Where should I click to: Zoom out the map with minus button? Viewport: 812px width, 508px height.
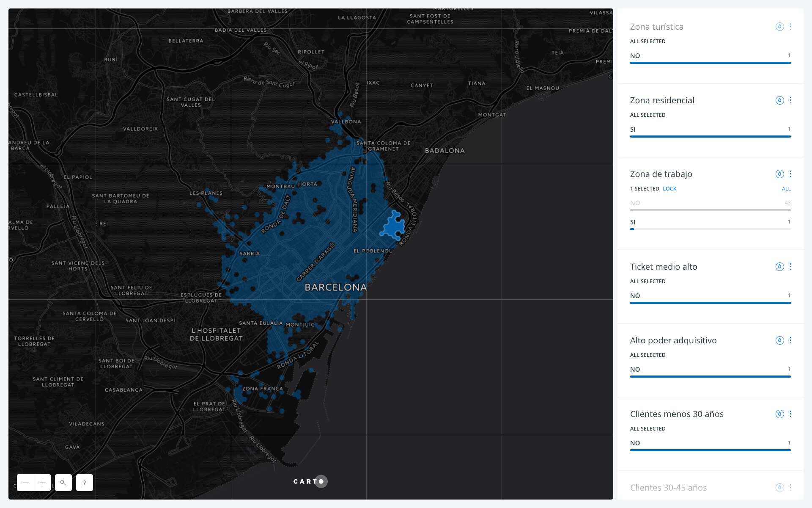tap(26, 483)
